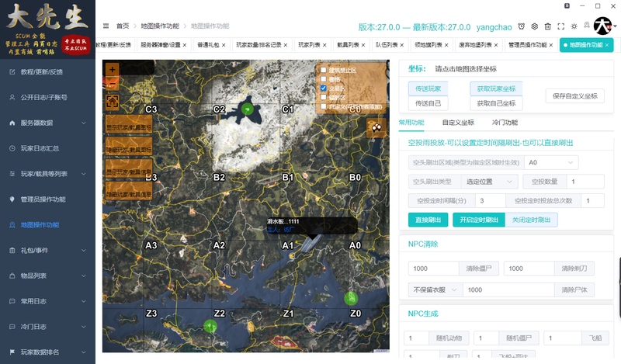The image size is (621, 364).
Task: Open the 选定位置 airdrop type dropdown
Action: (x=490, y=182)
